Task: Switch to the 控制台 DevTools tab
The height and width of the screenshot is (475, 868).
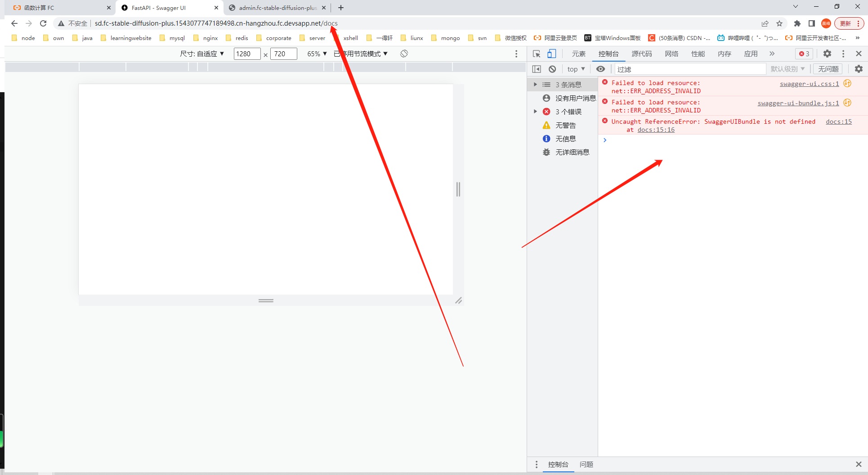Action: coord(608,54)
